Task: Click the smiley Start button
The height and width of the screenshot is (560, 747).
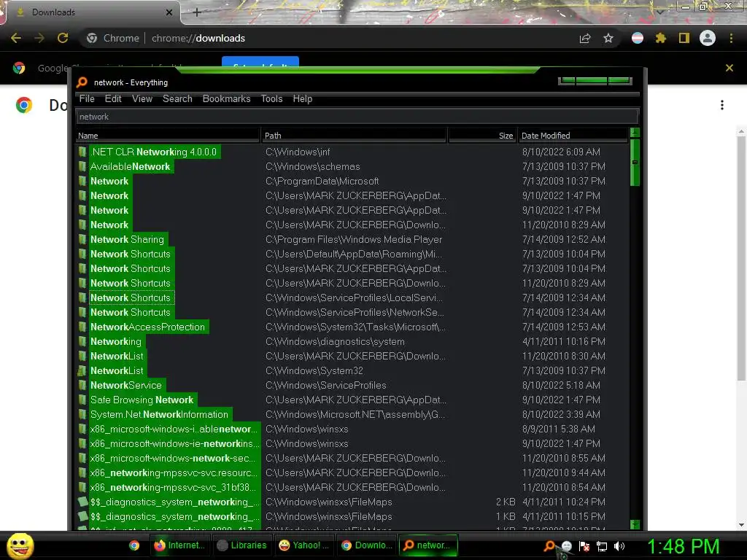Action: (x=20, y=545)
